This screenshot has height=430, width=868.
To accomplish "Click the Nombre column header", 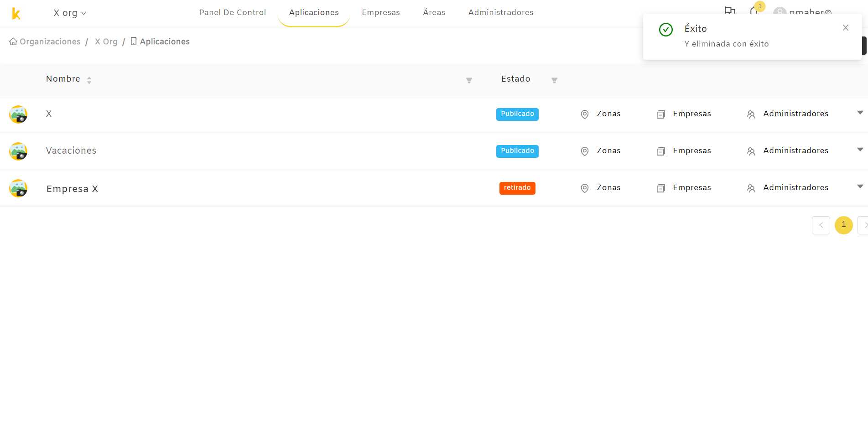I will tap(63, 79).
